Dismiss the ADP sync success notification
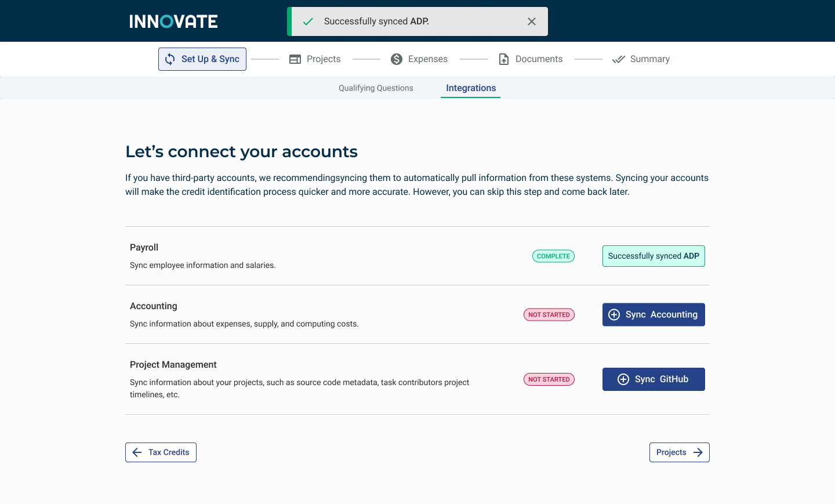Image resolution: width=835 pixels, height=504 pixels. point(532,21)
